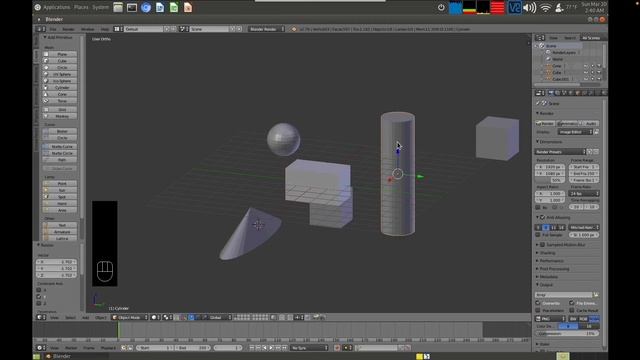Image resolution: width=640 pixels, height=360 pixels.
Task: Open the Render menu in info header
Action: point(69,29)
